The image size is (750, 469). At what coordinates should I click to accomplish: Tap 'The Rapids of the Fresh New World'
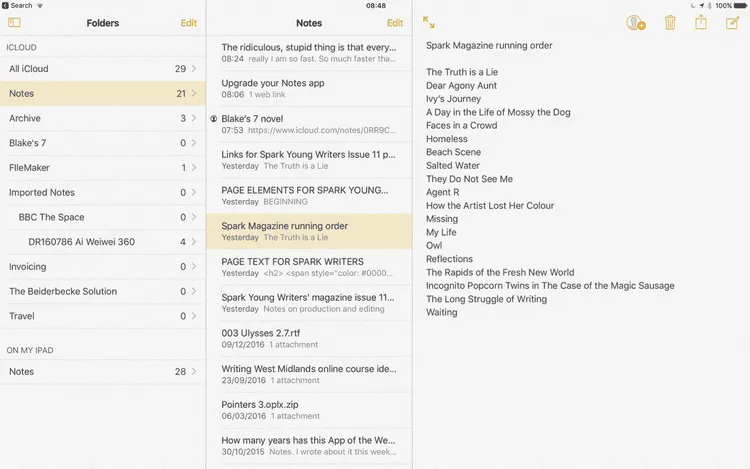point(500,273)
